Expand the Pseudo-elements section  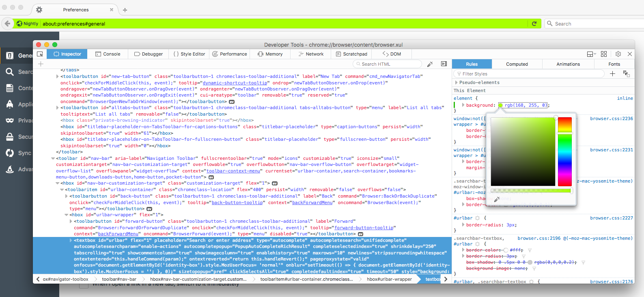457,82
